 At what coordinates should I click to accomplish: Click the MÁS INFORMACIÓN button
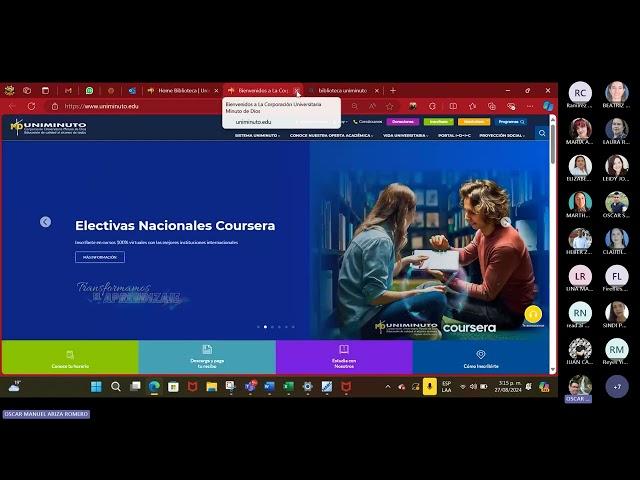click(x=100, y=257)
